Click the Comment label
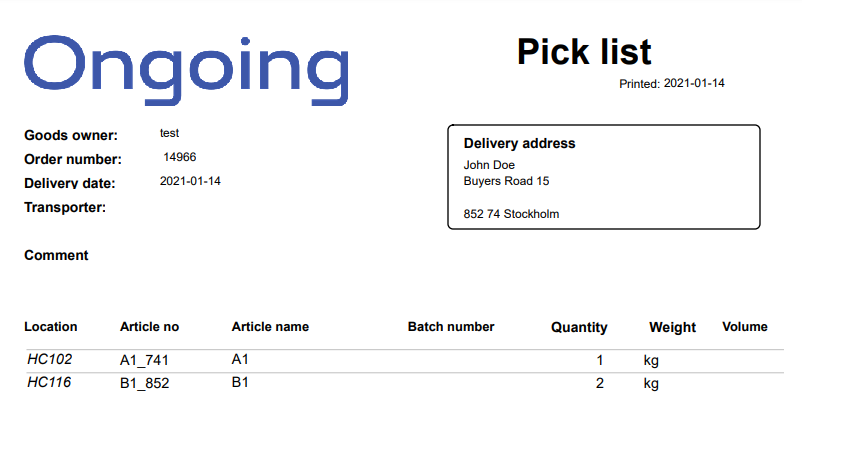This screenshot has height=472, width=848. coord(56,255)
